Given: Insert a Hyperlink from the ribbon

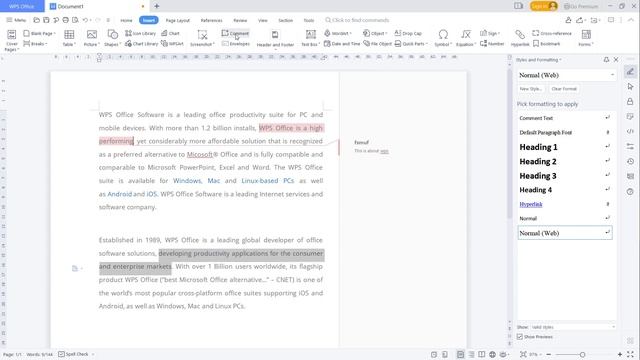Looking at the screenshot, I should [x=520, y=38].
